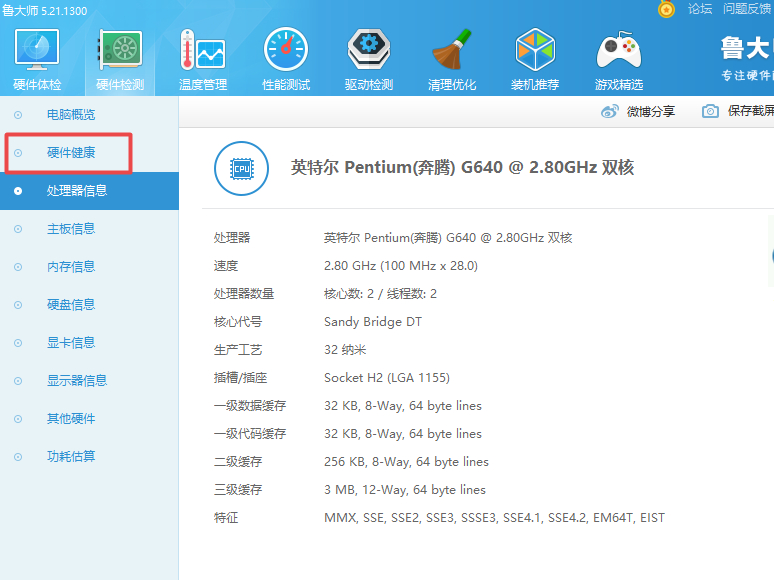Select the 硬件检测 hardware detection icon

coord(120,49)
